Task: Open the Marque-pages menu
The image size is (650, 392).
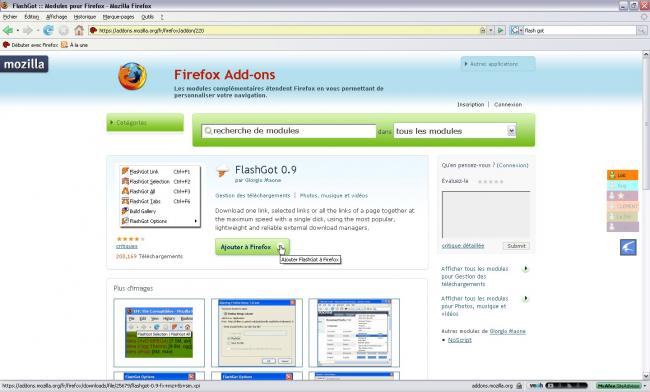Action: pyautogui.click(x=118, y=17)
